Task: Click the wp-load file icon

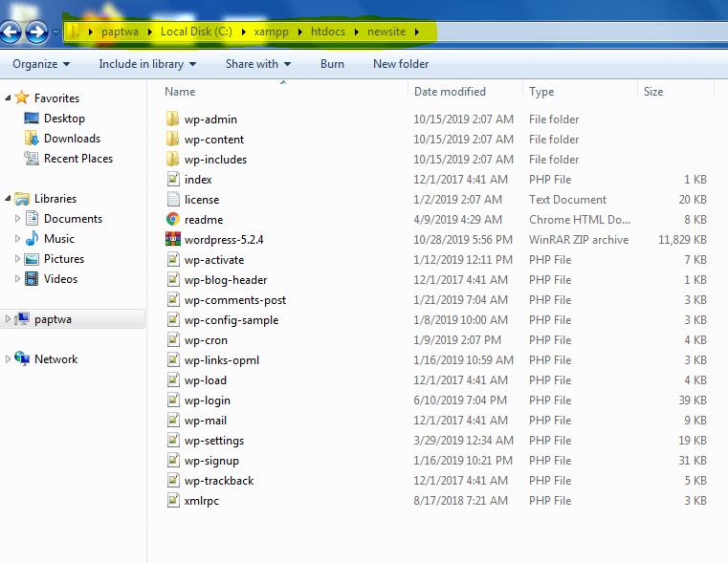Action: point(173,379)
